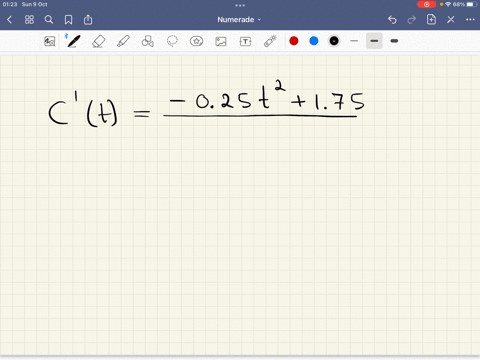Choose the red pen color

[294, 41]
